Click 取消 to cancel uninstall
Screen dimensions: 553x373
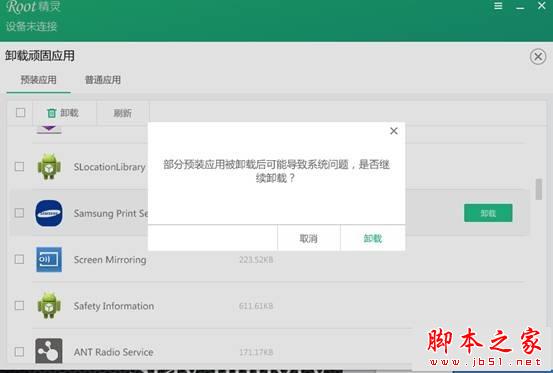coord(309,238)
